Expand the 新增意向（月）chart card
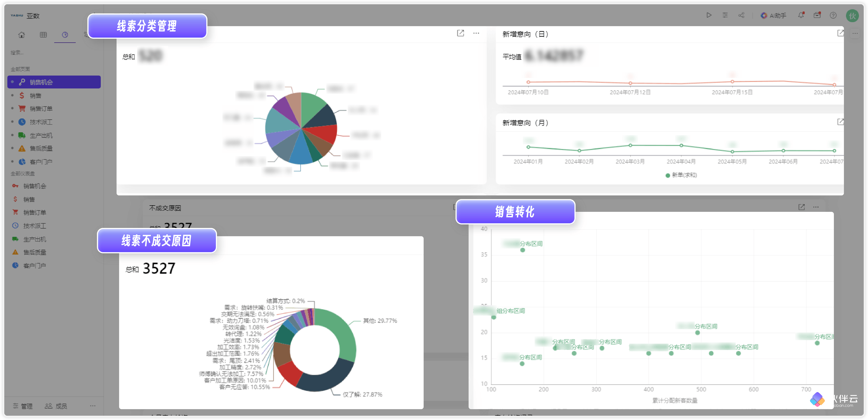868x420 pixels. pos(840,122)
